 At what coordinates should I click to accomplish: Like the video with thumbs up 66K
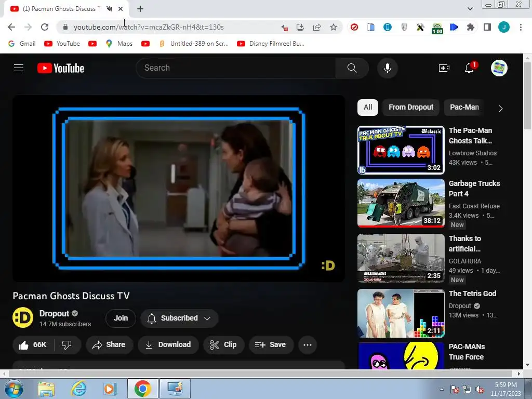(33, 345)
